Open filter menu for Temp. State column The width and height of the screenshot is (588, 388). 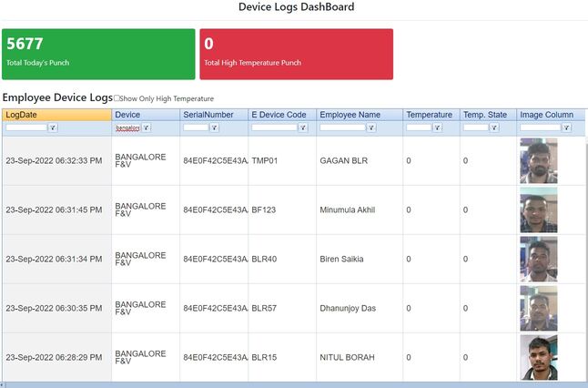(494, 128)
